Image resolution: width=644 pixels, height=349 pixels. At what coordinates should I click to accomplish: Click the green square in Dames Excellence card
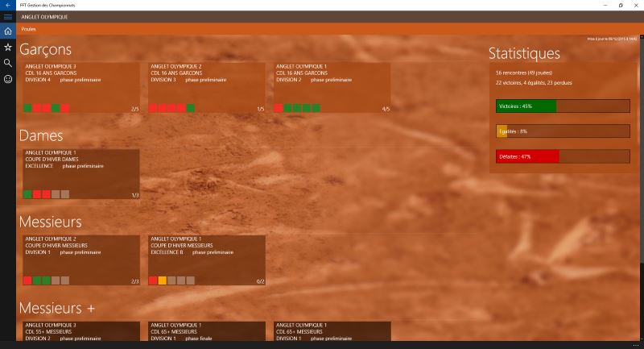click(x=27, y=194)
